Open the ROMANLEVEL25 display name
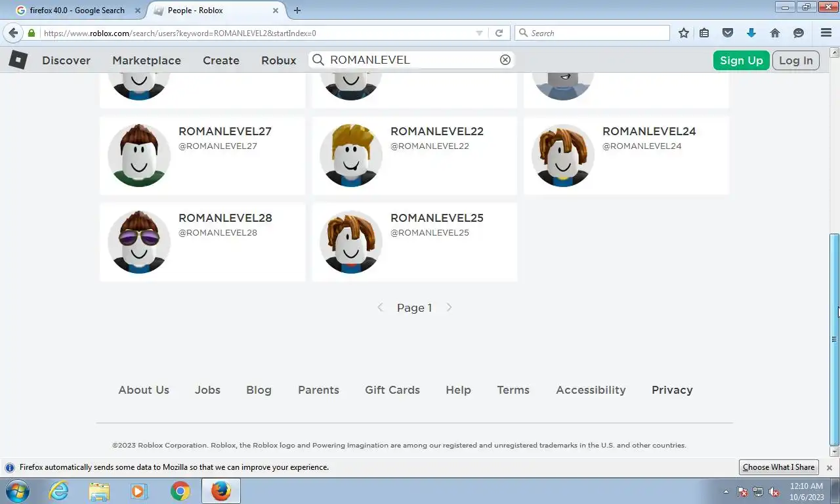 point(437,218)
